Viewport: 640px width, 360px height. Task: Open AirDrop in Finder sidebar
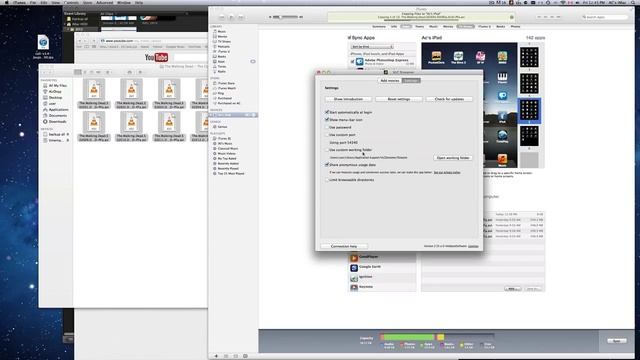[55, 92]
